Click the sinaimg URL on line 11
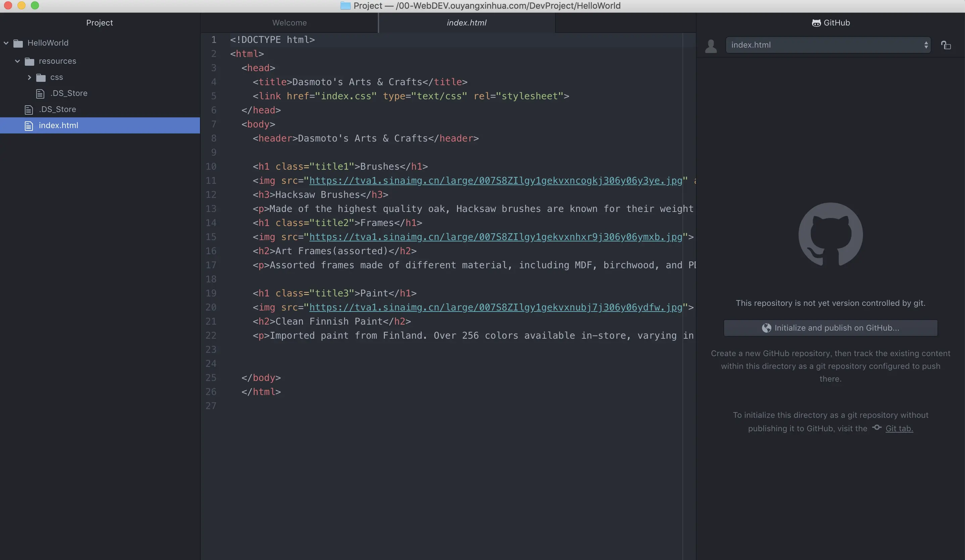Image resolution: width=965 pixels, height=560 pixels. coord(495,180)
